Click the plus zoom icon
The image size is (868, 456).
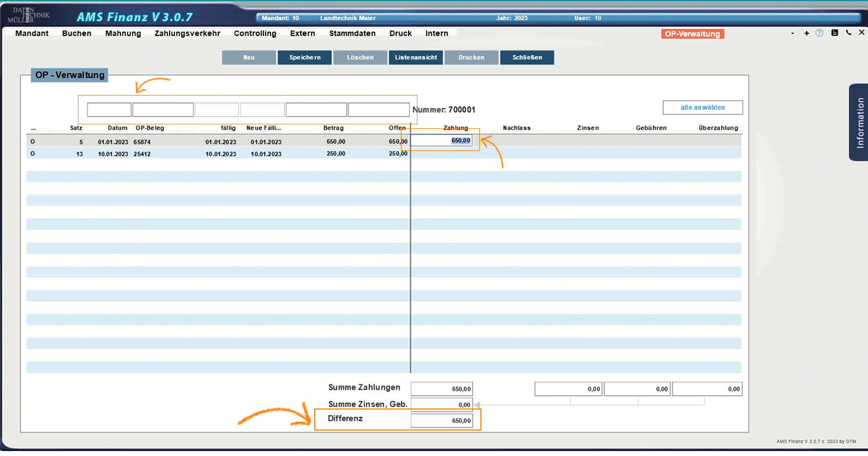pyautogui.click(x=807, y=34)
